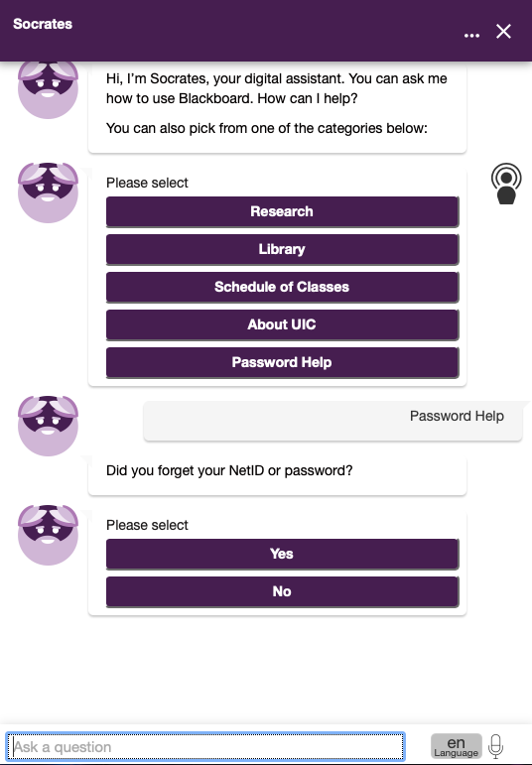Click Socrates avatar next to category list

point(48,192)
